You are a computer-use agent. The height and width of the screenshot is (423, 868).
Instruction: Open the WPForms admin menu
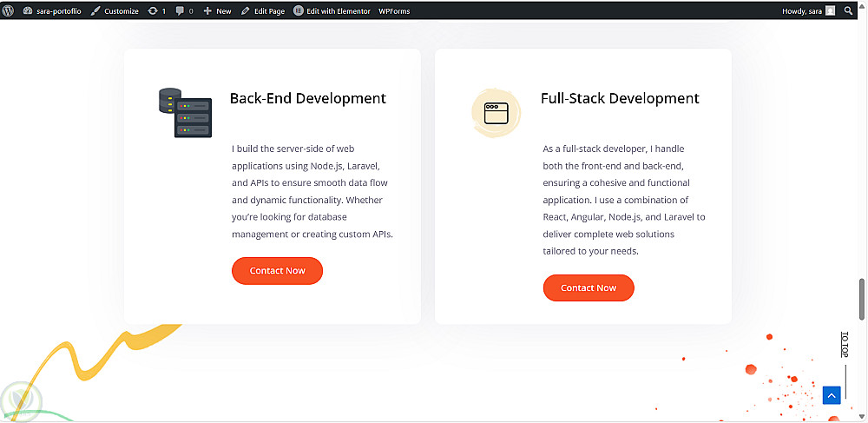point(394,11)
